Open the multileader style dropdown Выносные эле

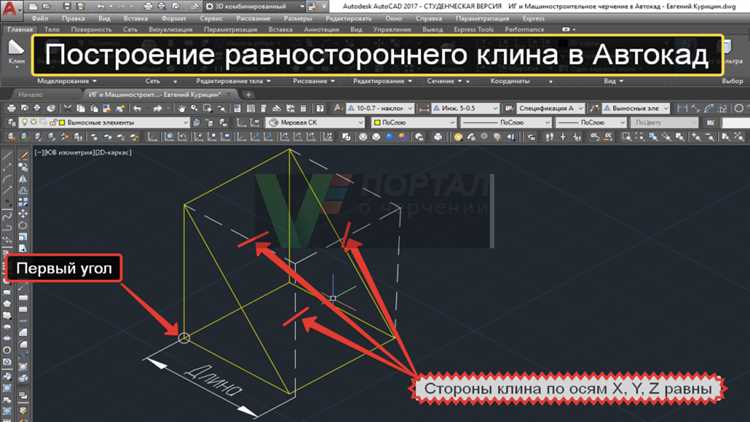pyautogui.click(x=636, y=109)
